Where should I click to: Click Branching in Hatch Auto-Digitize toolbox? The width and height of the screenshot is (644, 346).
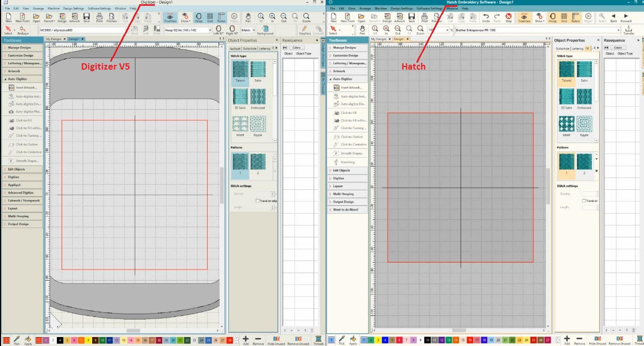pyautogui.click(x=347, y=162)
